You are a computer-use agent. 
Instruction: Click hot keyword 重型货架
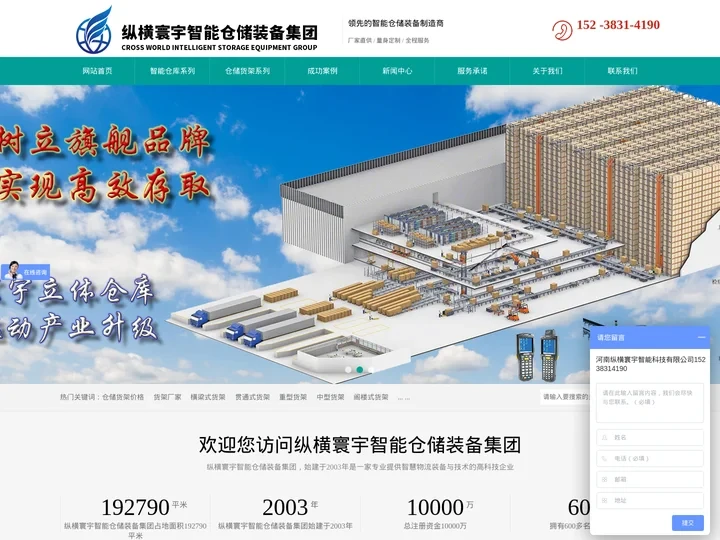click(293, 397)
